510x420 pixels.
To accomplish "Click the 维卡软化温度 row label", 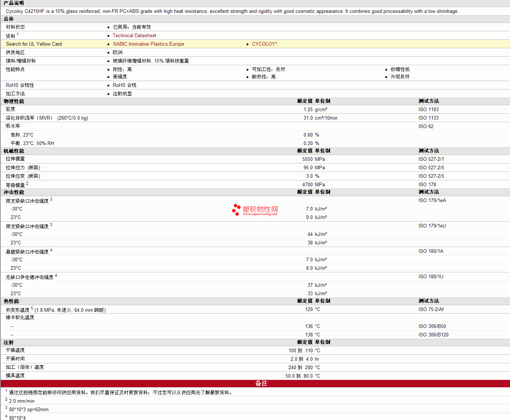I will (x=20, y=317).
